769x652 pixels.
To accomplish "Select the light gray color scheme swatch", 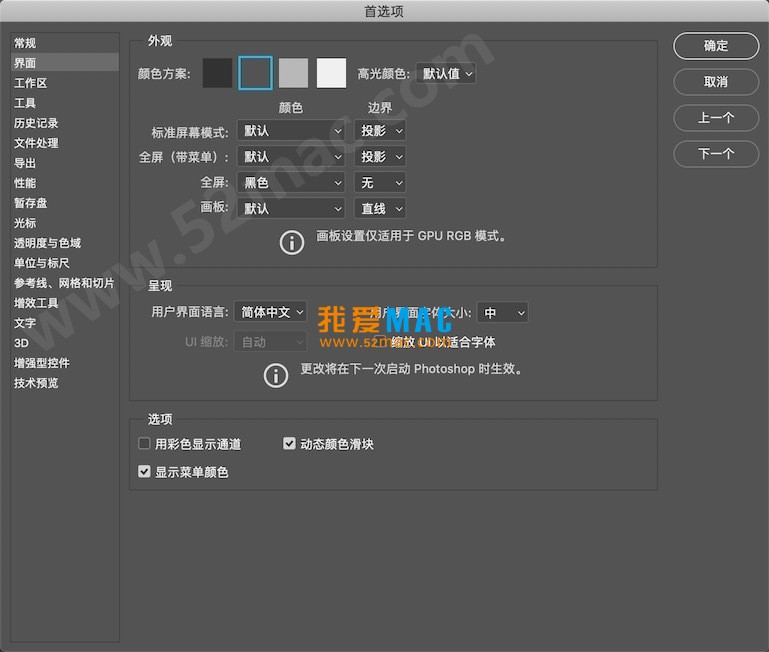I will coord(293,73).
